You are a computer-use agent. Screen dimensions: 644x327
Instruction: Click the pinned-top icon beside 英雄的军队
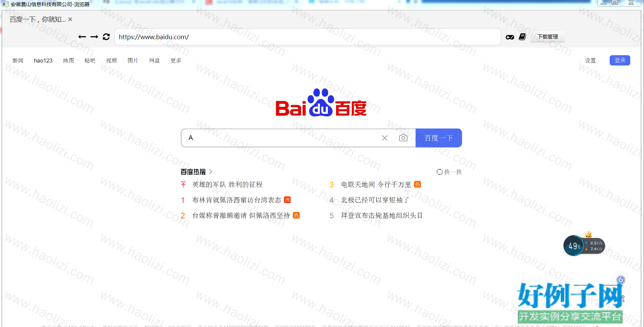coord(183,185)
